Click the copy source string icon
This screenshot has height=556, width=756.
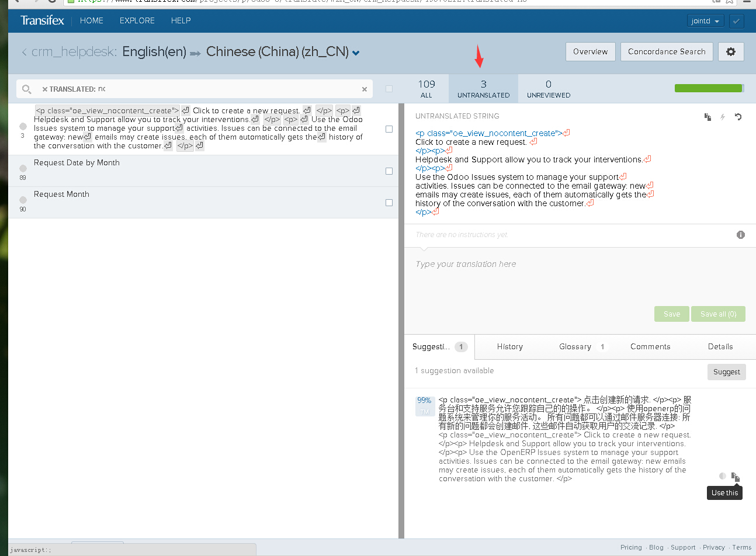click(x=708, y=117)
